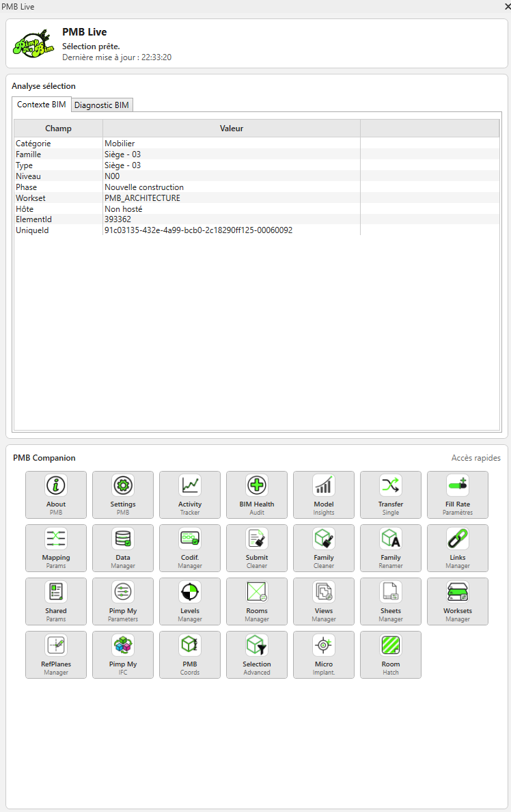
Task: Launch Pimp My IFC tool
Action: pyautogui.click(x=123, y=655)
